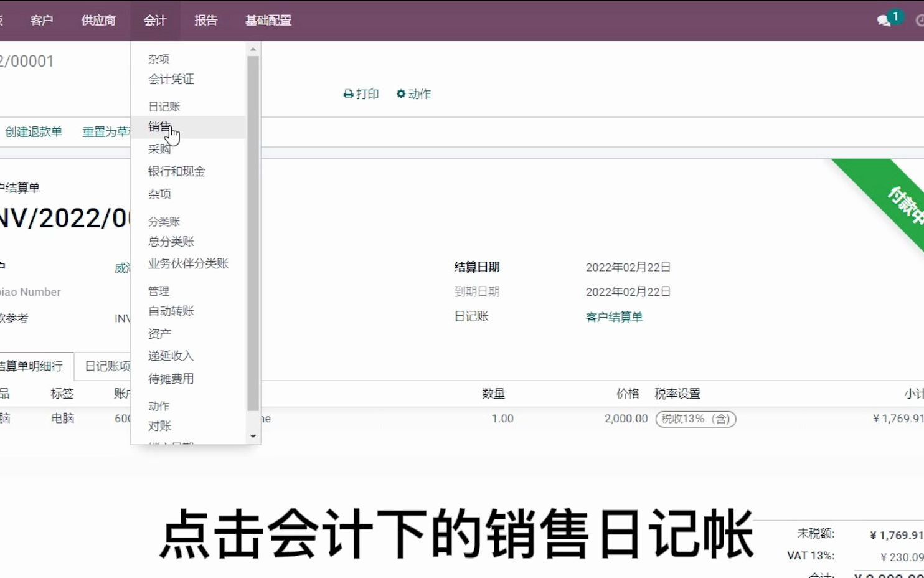924x578 pixels.
Task: Click the 创建退款单 button
Action: [34, 132]
